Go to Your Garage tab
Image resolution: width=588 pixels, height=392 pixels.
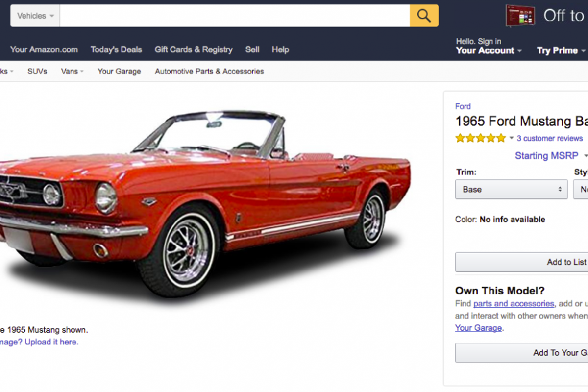click(x=119, y=71)
